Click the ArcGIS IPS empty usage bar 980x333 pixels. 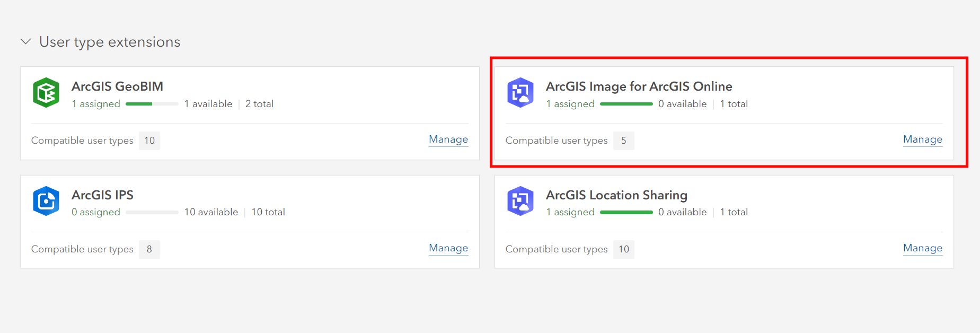(152, 212)
